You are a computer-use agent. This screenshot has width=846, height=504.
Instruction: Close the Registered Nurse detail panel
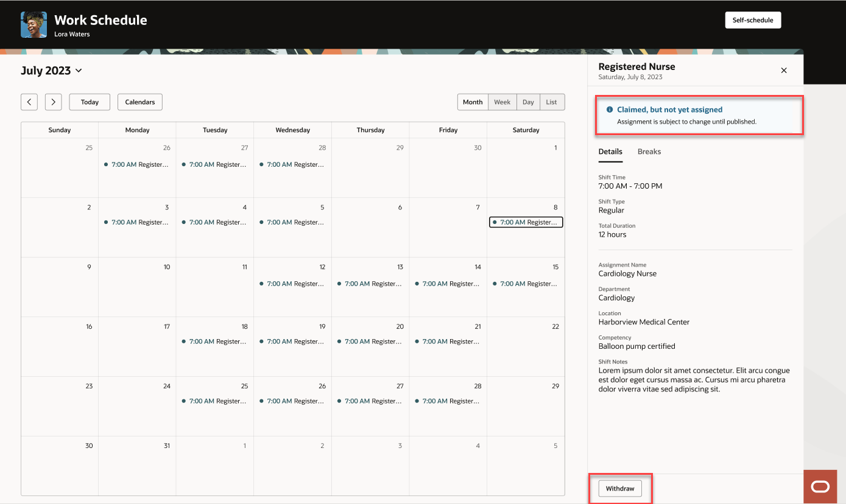click(x=784, y=70)
